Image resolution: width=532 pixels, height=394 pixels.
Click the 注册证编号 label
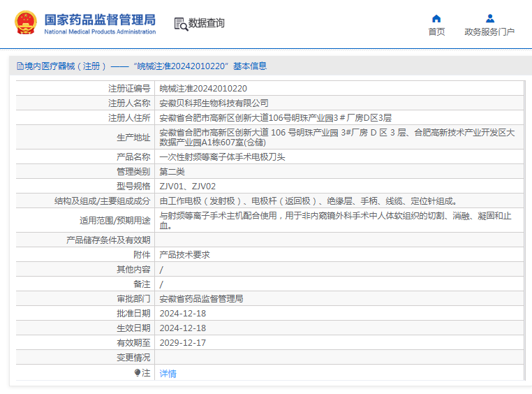[x=129, y=89]
